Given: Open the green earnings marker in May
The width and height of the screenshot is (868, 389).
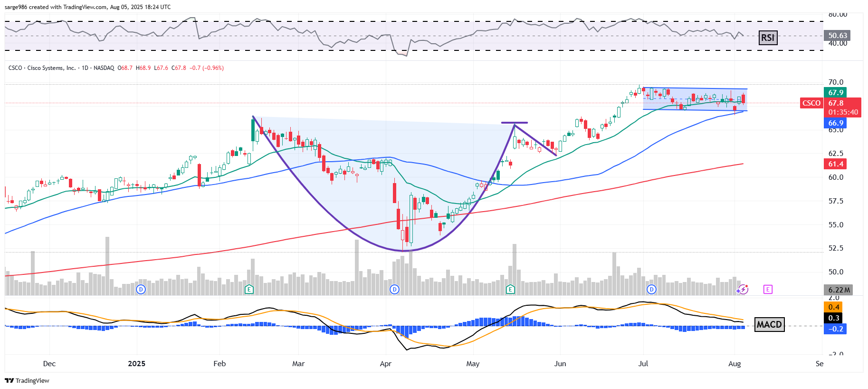Looking at the screenshot, I should (x=510, y=289).
